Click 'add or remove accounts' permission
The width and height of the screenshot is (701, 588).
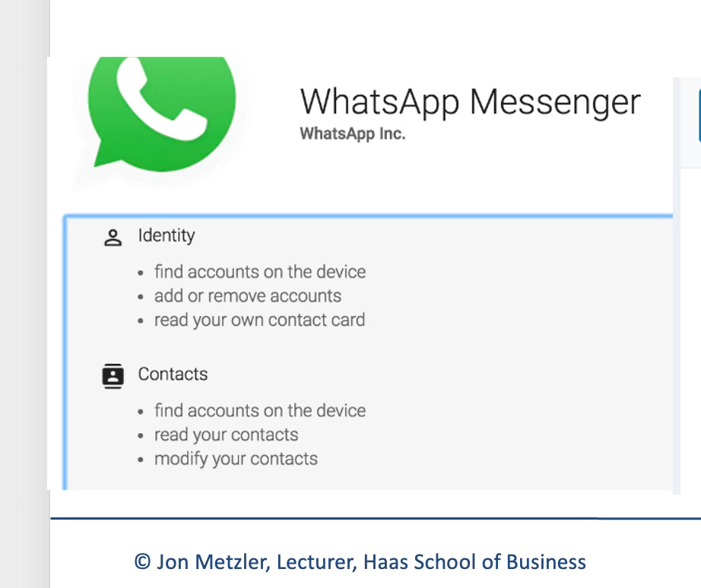coord(248,296)
